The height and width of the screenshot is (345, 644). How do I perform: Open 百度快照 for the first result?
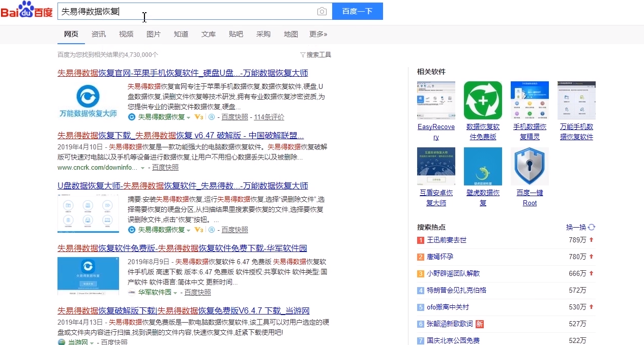pos(235,117)
